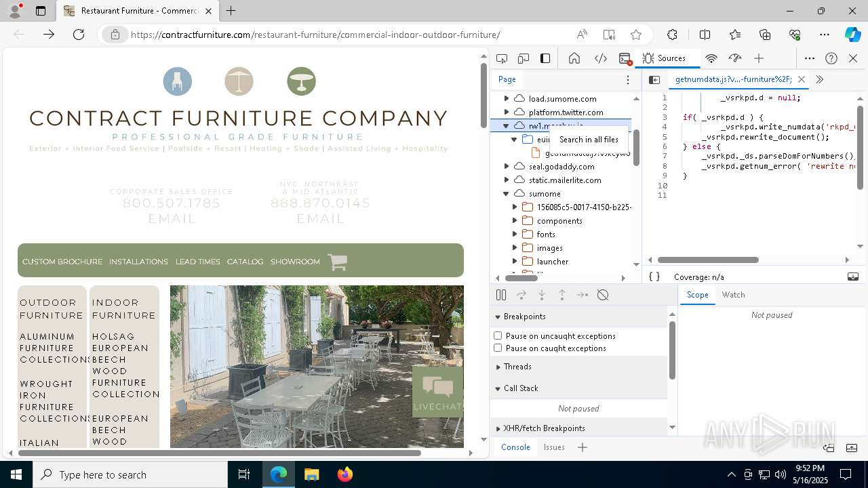Collapse the sumome tree node
Screen dimensions: 868x488
click(506, 193)
